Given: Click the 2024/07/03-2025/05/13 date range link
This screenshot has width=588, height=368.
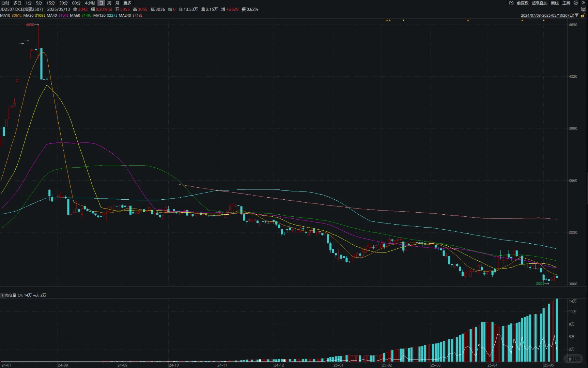Looking at the screenshot, I should [x=547, y=15].
